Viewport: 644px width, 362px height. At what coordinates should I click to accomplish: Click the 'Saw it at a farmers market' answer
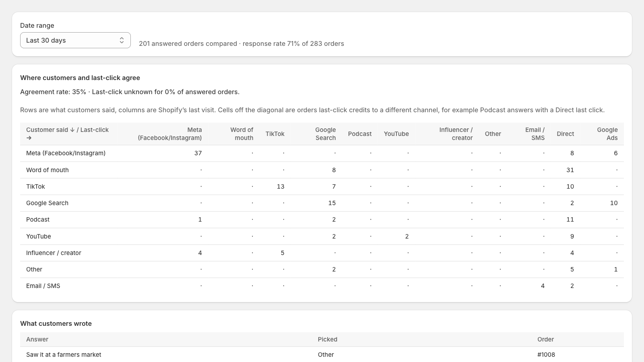pyautogui.click(x=64, y=355)
